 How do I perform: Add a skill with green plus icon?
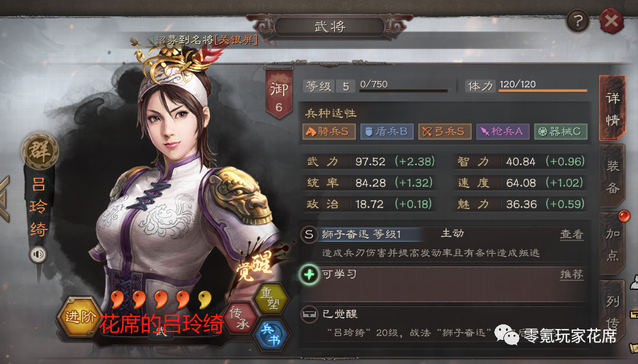pyautogui.click(x=309, y=274)
